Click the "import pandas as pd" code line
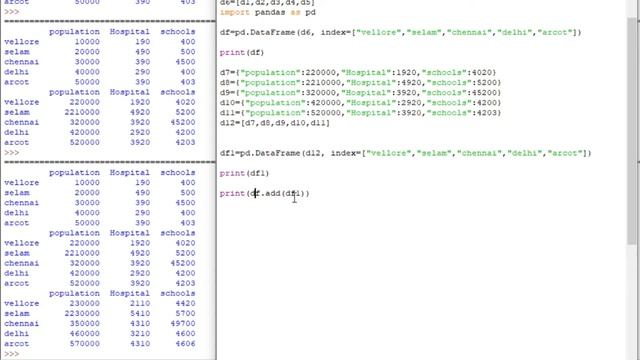 pyautogui.click(x=267, y=12)
